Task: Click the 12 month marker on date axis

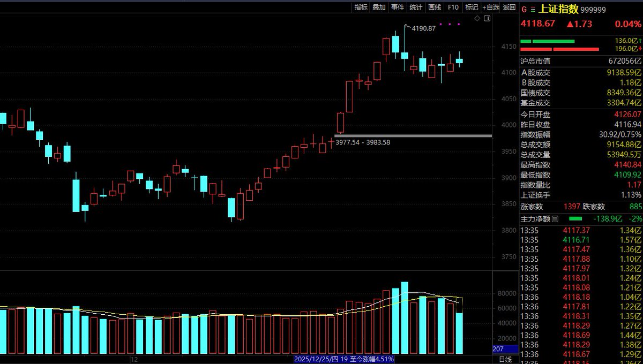Action: [x=134, y=359]
